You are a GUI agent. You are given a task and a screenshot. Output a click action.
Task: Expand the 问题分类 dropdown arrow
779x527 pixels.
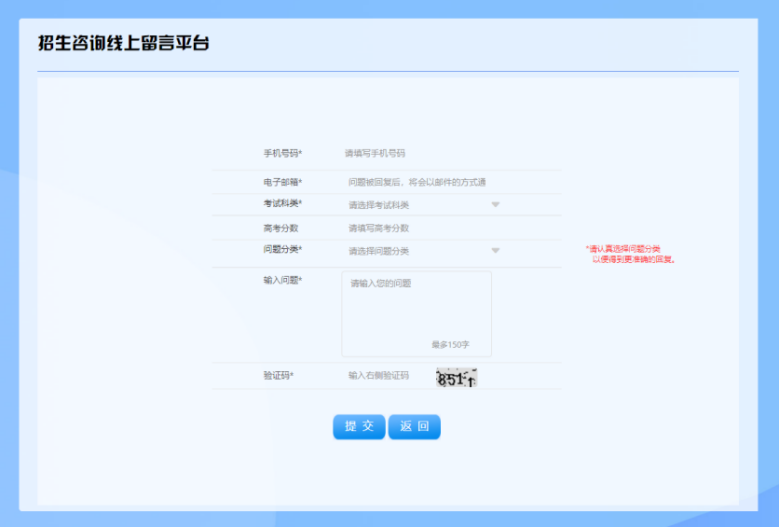pyautogui.click(x=495, y=250)
